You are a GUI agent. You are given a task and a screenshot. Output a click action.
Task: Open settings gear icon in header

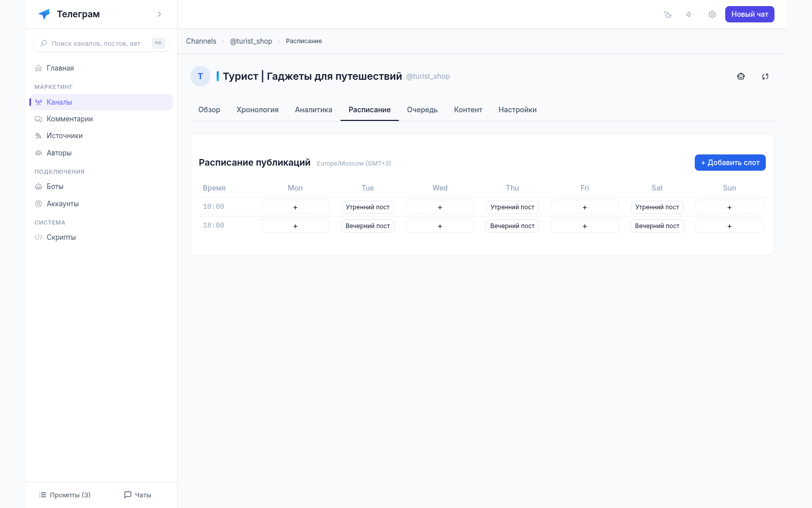coord(712,14)
